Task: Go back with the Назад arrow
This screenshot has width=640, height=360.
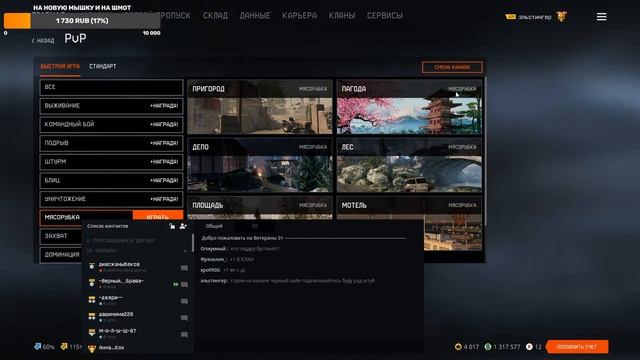Action: (x=43, y=40)
